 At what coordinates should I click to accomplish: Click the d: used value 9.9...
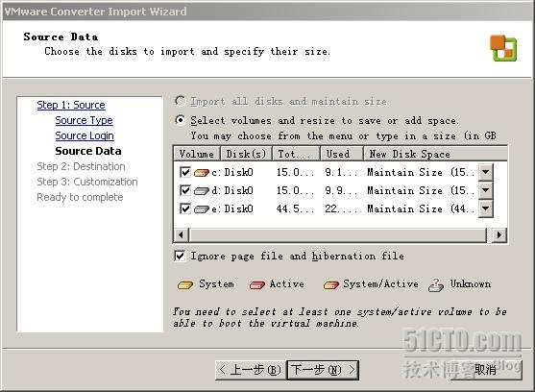click(x=341, y=190)
